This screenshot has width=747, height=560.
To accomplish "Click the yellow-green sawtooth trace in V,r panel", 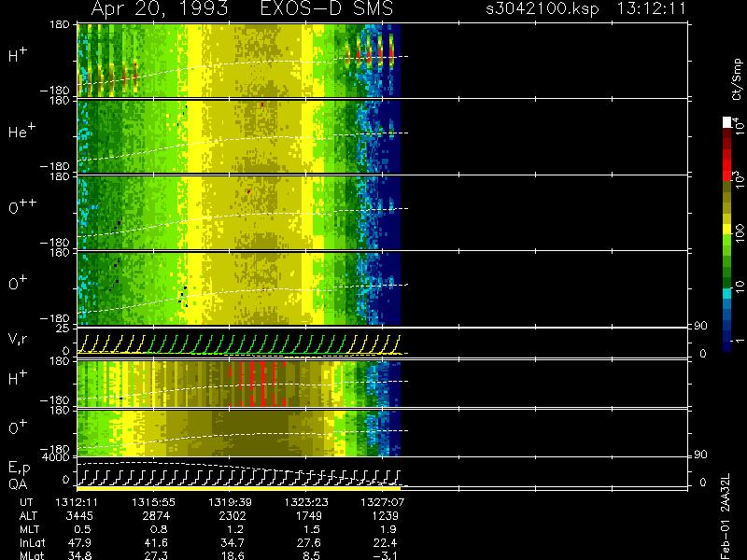I will point(239,344).
